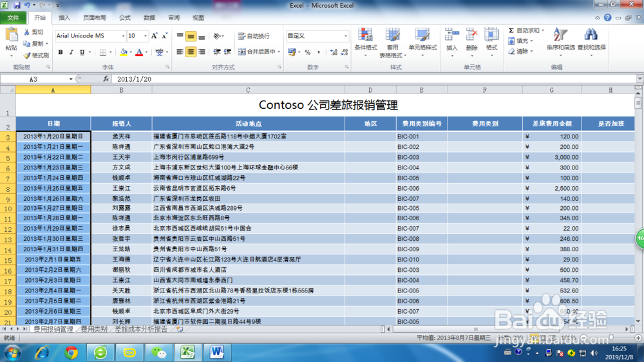
Task: Open font color dropdown arrow
Action: (x=146, y=52)
